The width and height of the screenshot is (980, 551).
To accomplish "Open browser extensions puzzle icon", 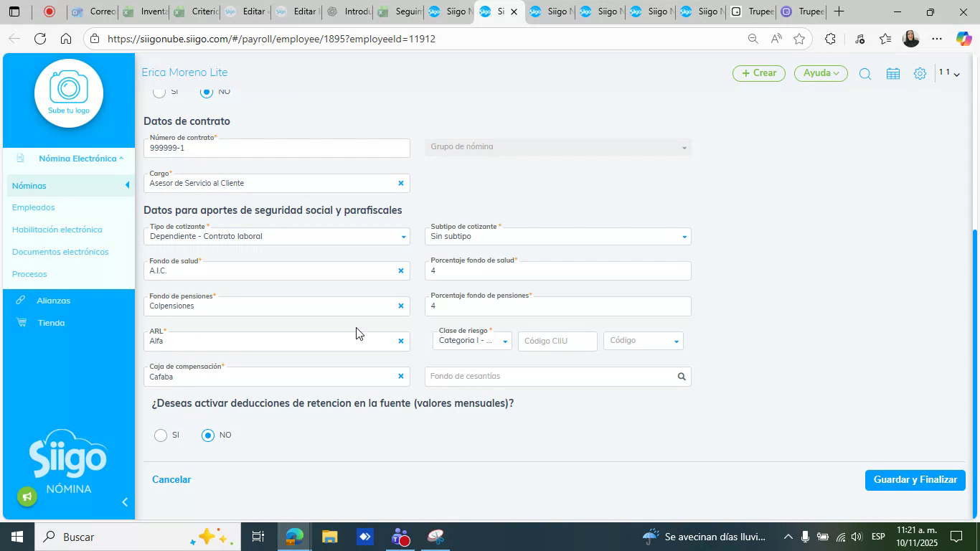I will pyautogui.click(x=830, y=39).
